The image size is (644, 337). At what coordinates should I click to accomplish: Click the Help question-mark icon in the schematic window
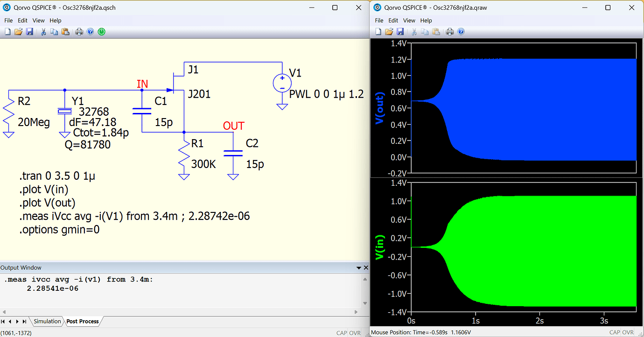click(90, 31)
